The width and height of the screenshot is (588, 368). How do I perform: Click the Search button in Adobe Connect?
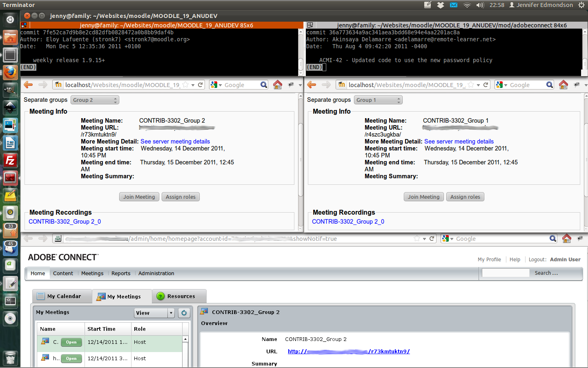click(546, 273)
